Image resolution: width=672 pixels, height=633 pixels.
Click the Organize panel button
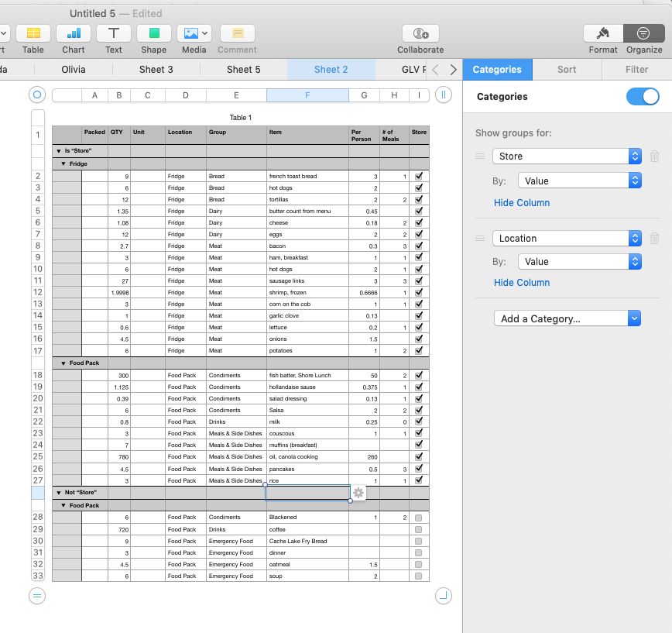[643, 33]
